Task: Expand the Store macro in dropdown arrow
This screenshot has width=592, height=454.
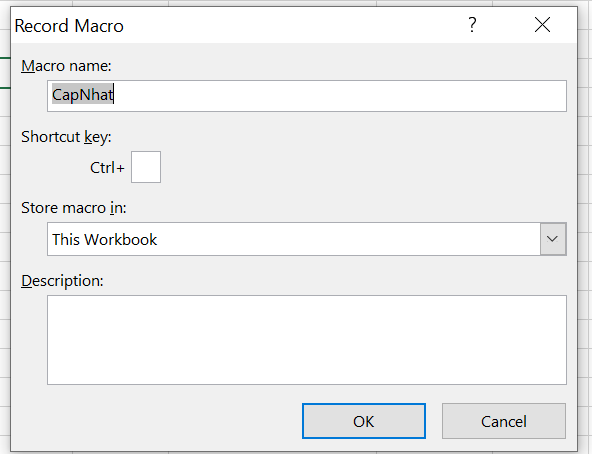Action: tap(553, 239)
